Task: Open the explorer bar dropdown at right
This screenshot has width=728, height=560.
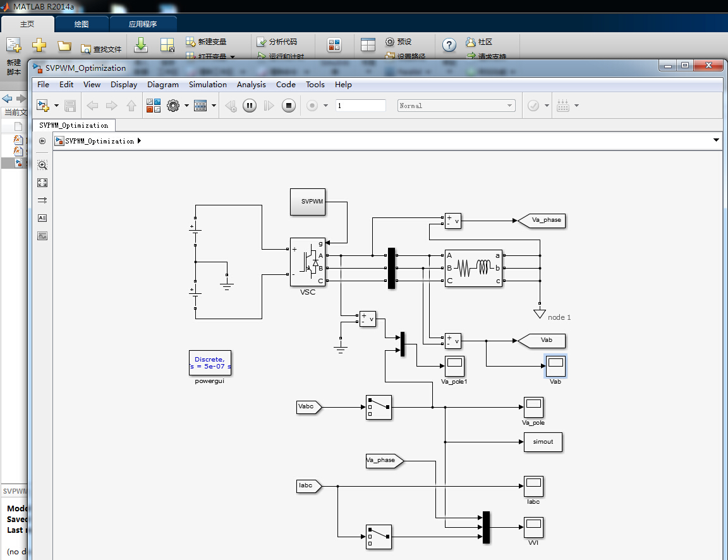Action: (x=716, y=140)
